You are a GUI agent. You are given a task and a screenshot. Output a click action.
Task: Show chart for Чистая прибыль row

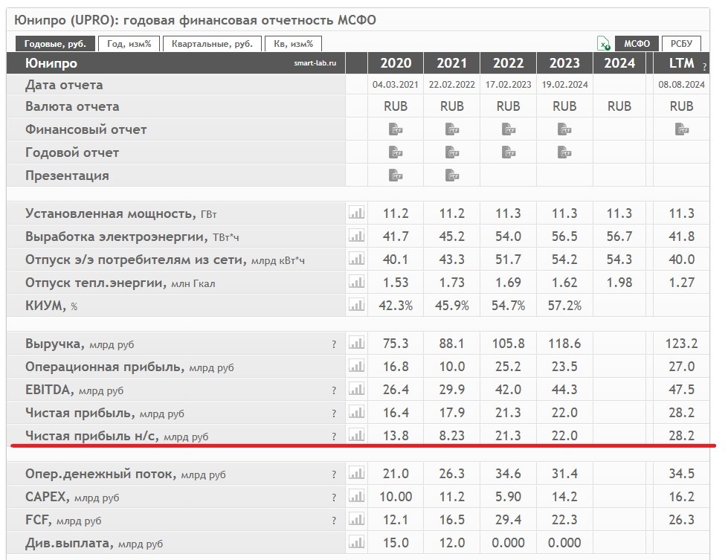(x=356, y=412)
